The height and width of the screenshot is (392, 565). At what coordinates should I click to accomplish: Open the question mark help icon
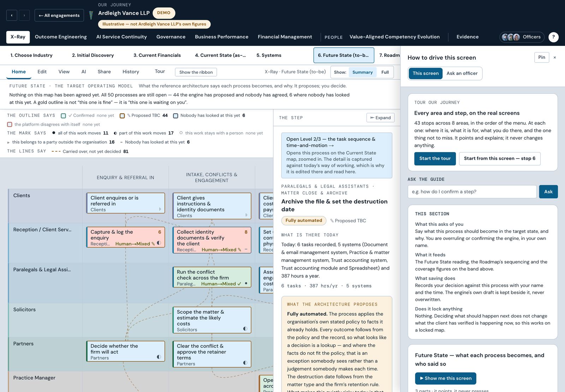(553, 37)
